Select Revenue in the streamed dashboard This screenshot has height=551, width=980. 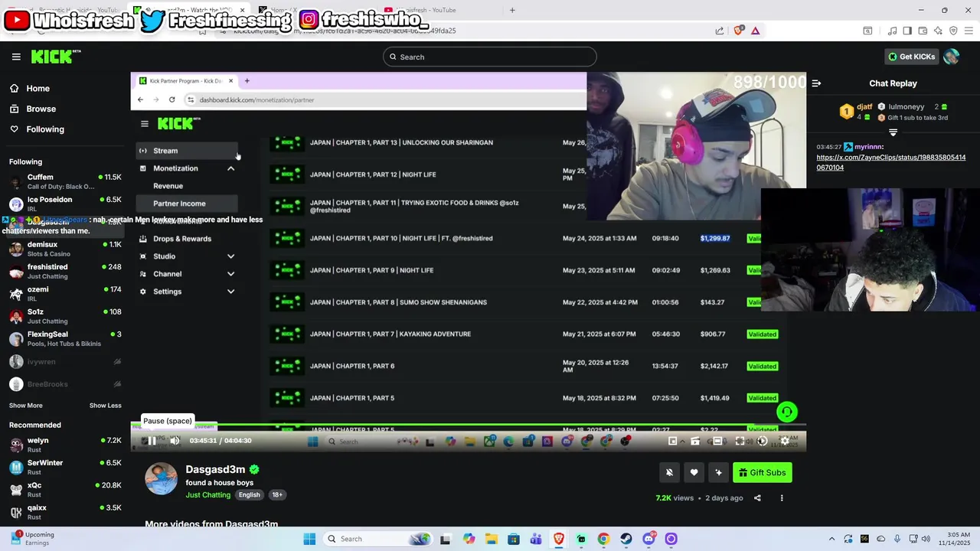(x=168, y=186)
